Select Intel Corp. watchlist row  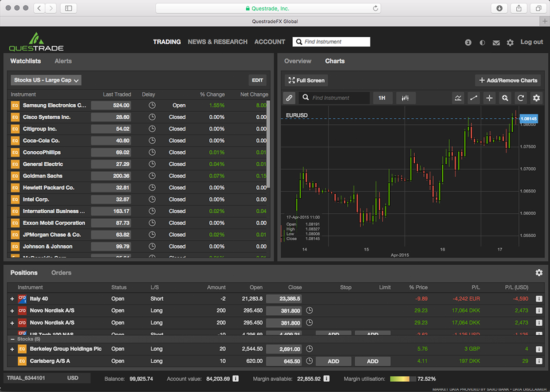(x=139, y=199)
